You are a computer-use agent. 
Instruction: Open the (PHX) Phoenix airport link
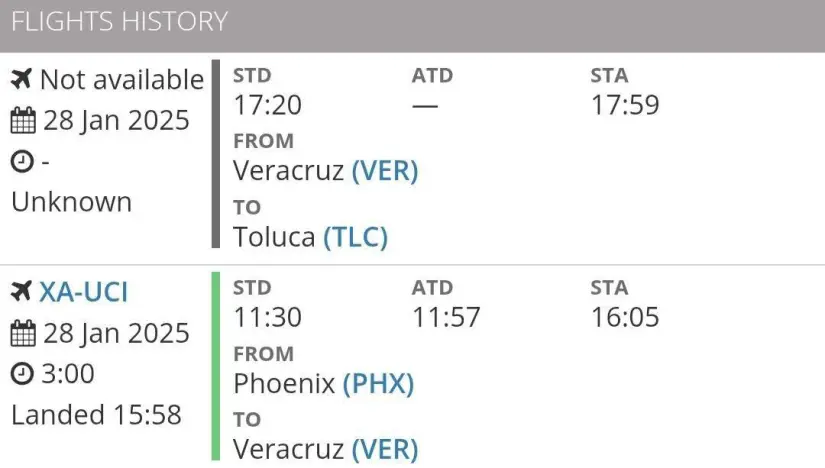point(378,383)
